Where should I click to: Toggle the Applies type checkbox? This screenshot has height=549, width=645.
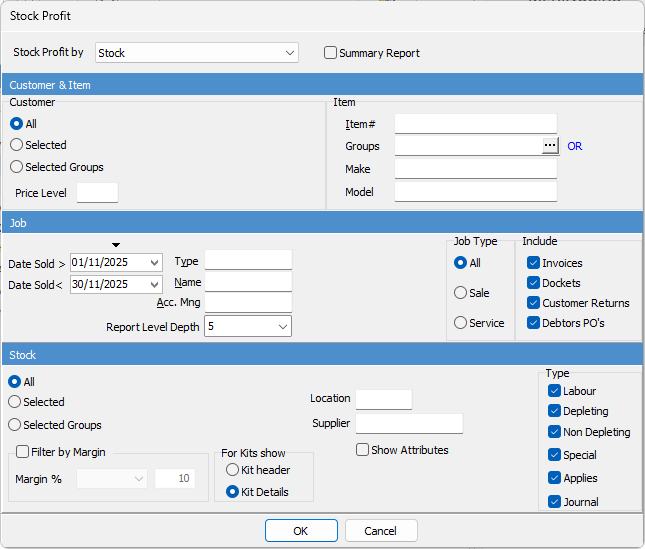(x=555, y=478)
